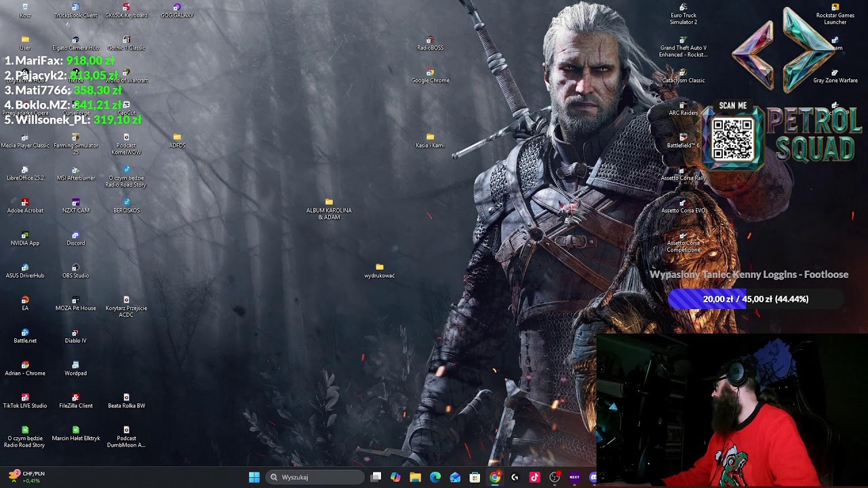Launch Rockstar Games Launcher shortcut
Image resolution: width=868 pixels, height=488 pixels.
(x=835, y=14)
